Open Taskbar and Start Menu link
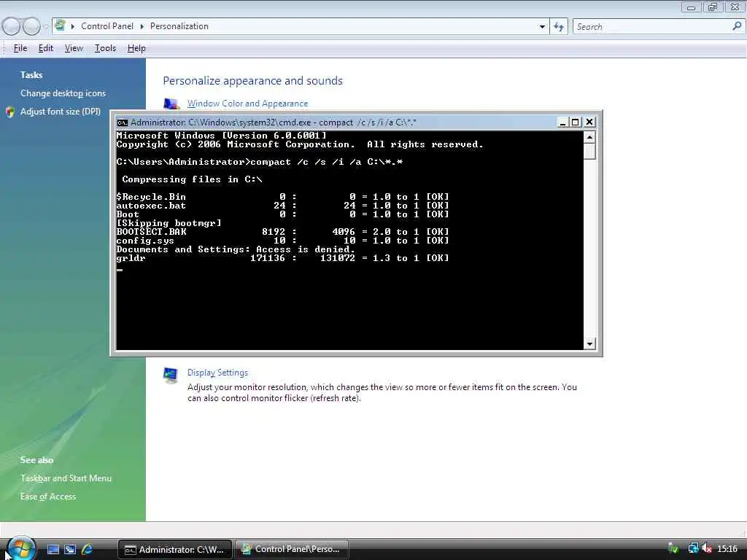Image resolution: width=747 pixels, height=560 pixels. [x=66, y=478]
